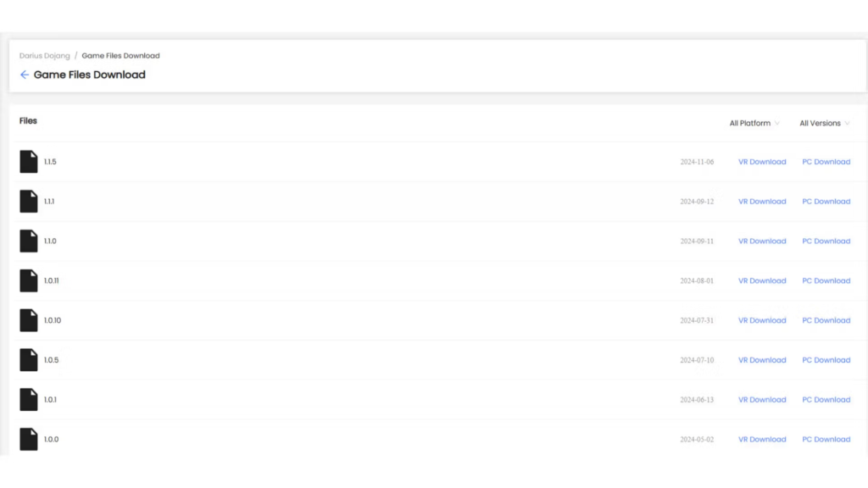Download PC build of version 1.1.5
The image size is (868, 488).
pyautogui.click(x=826, y=162)
